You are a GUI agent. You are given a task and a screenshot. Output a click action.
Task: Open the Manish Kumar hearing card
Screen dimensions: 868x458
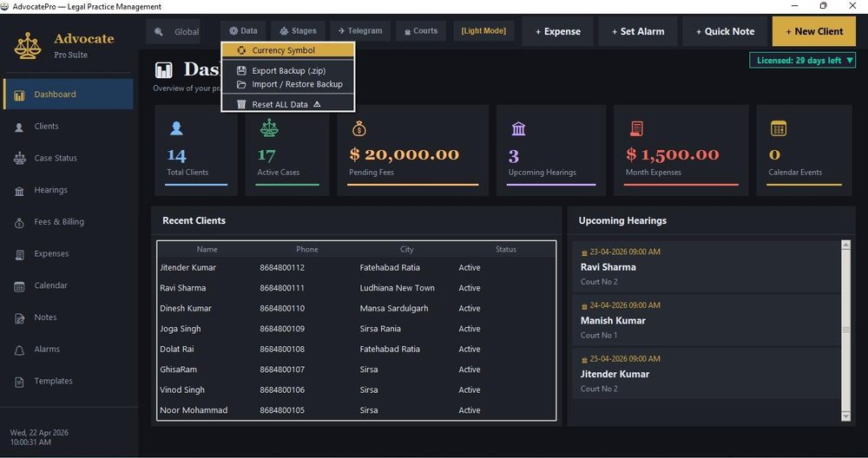pyautogui.click(x=707, y=320)
